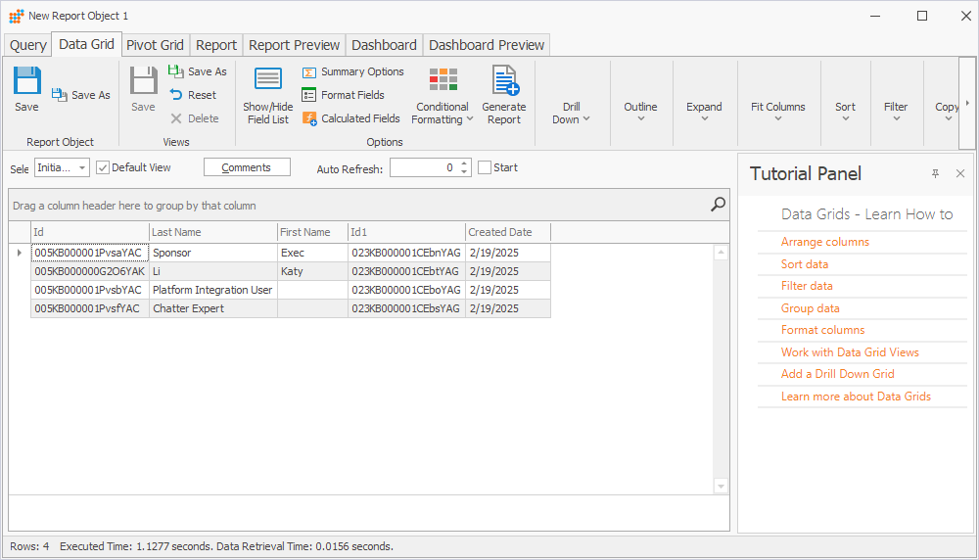Screen dimensions: 979x560
Task: Click Save As in Views group
Action: (x=198, y=71)
